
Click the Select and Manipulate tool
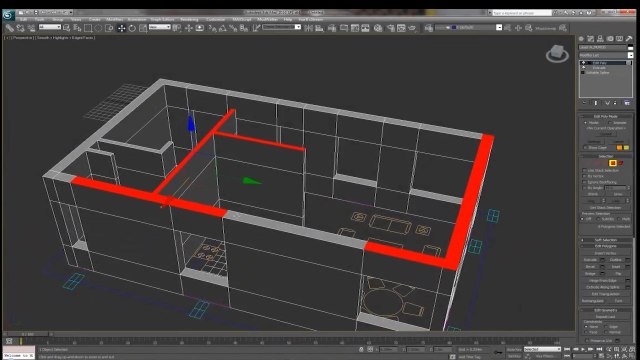(189, 28)
